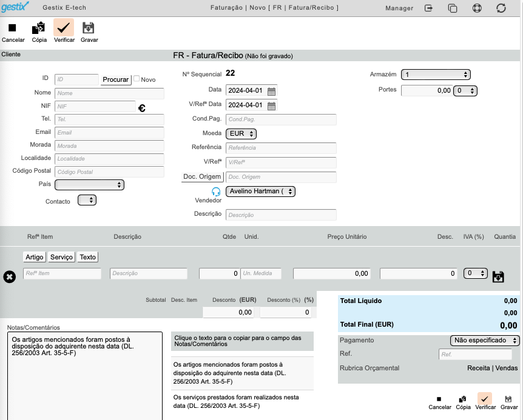Click the Desconto (%) field
523x420 pixels.
pos(286,312)
